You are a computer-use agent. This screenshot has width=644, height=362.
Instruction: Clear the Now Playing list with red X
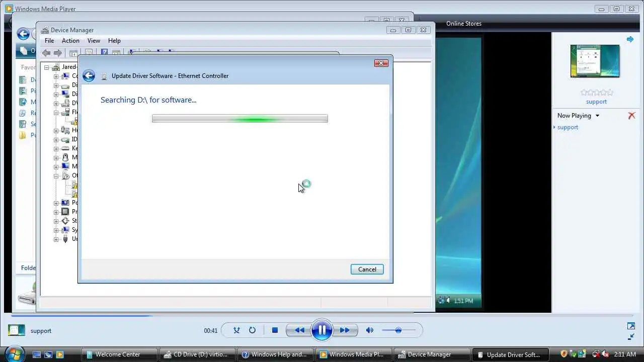631,116
